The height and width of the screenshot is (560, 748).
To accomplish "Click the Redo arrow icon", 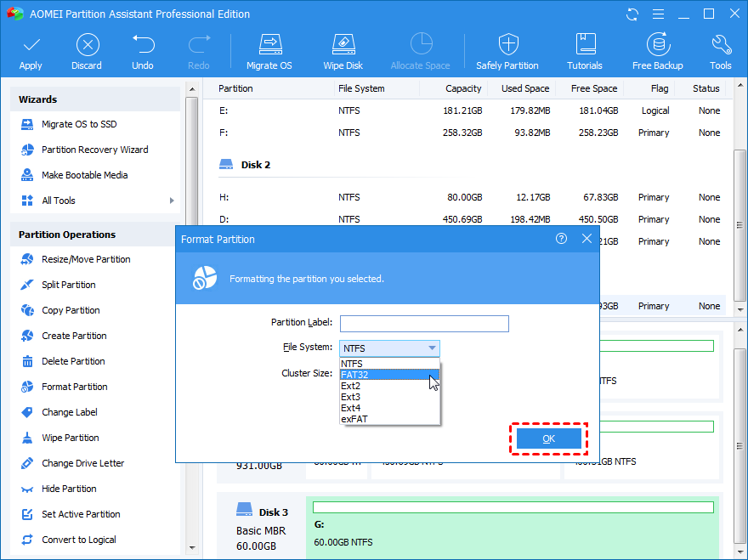I will [x=199, y=44].
